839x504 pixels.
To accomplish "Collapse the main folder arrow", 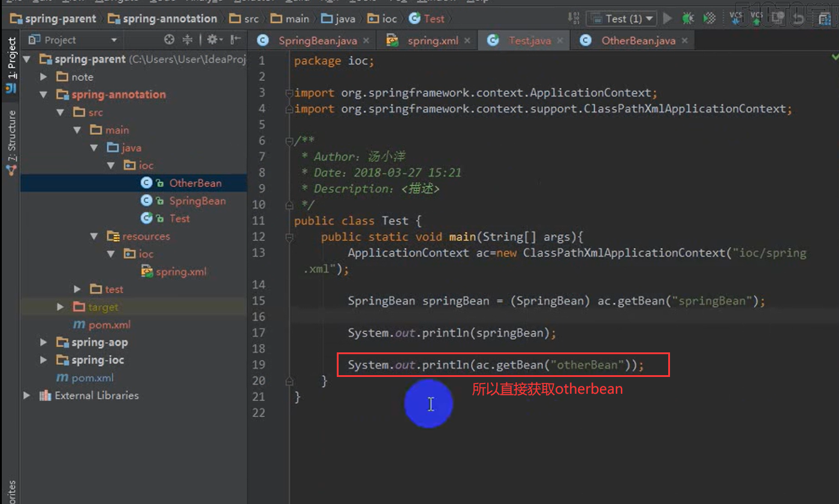I will coord(77,130).
